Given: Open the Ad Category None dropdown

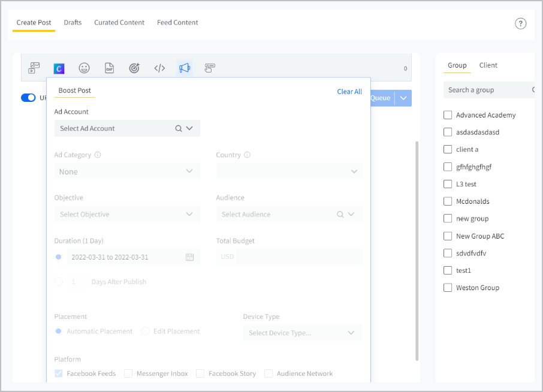Looking at the screenshot, I should click(127, 171).
